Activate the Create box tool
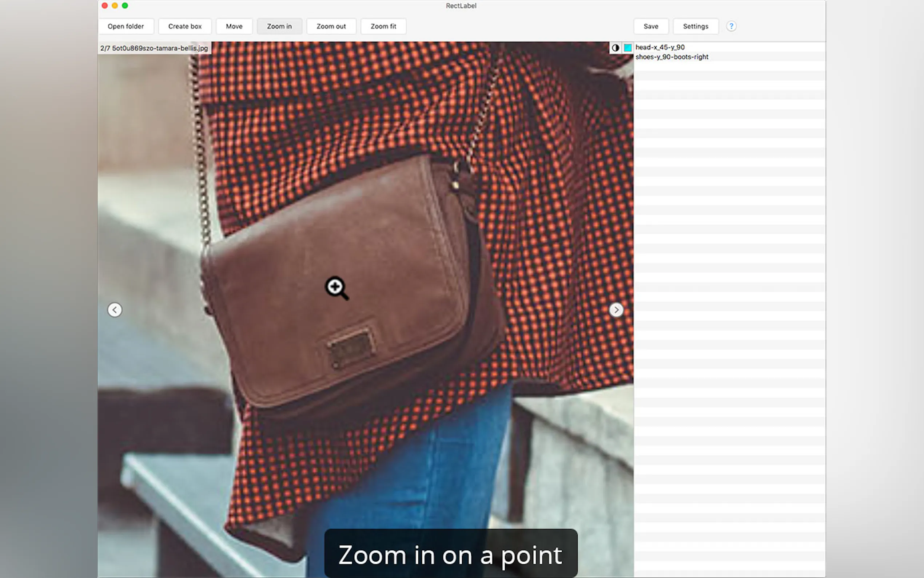Viewport: 924px width, 578px height. coord(185,26)
